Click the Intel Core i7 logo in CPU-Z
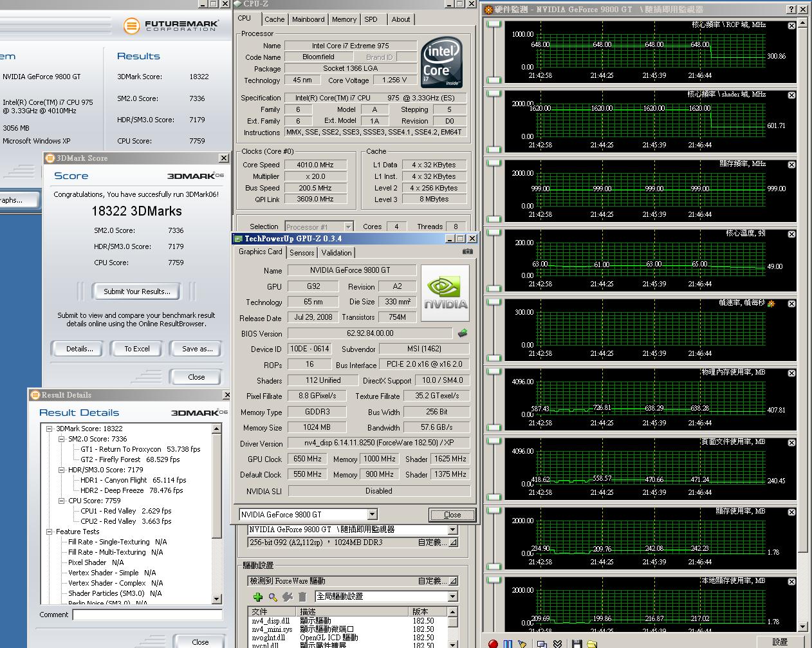812x648 pixels. (x=441, y=63)
